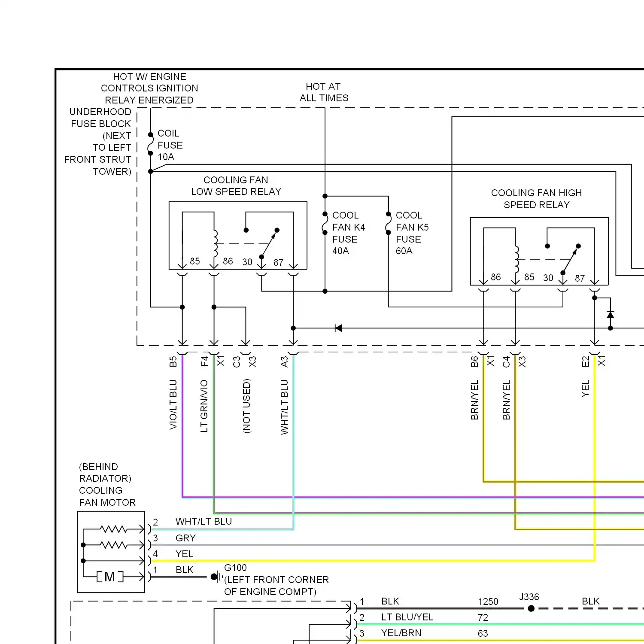The height and width of the screenshot is (644, 644).
Task: Click the "COOLING FAN HIGH SPEED RELAY" title
Action: pyautogui.click(x=536, y=199)
